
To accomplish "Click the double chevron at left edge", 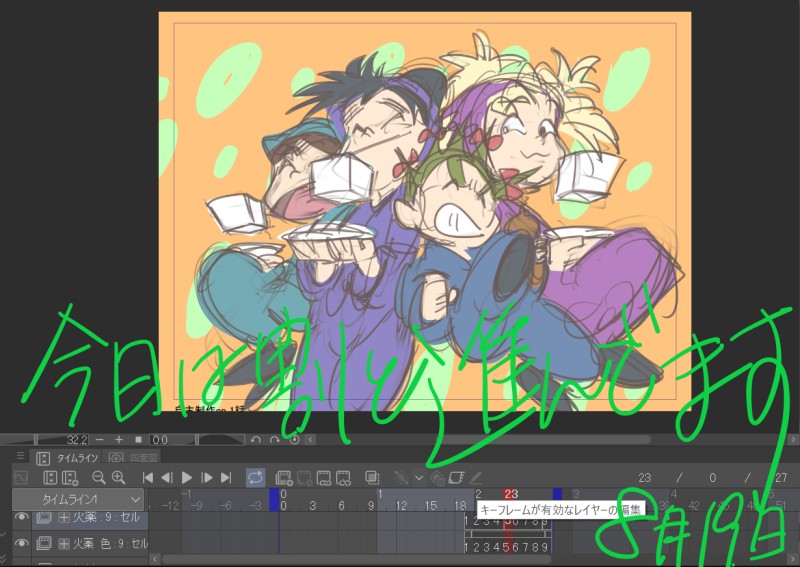I will point(3,560).
